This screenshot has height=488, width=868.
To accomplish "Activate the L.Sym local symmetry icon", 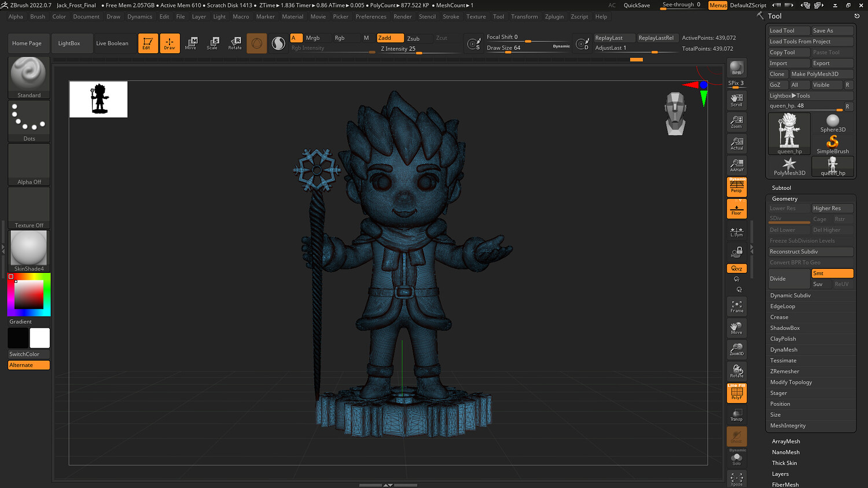I will click(x=737, y=231).
